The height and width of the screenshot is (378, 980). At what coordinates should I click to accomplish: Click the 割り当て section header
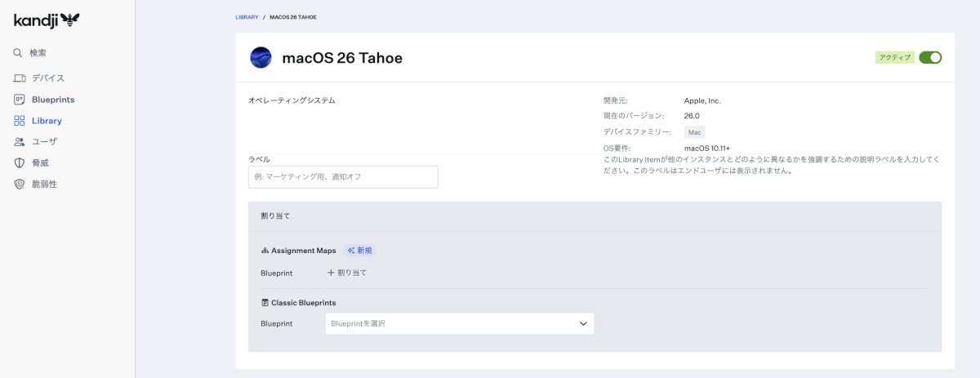275,216
